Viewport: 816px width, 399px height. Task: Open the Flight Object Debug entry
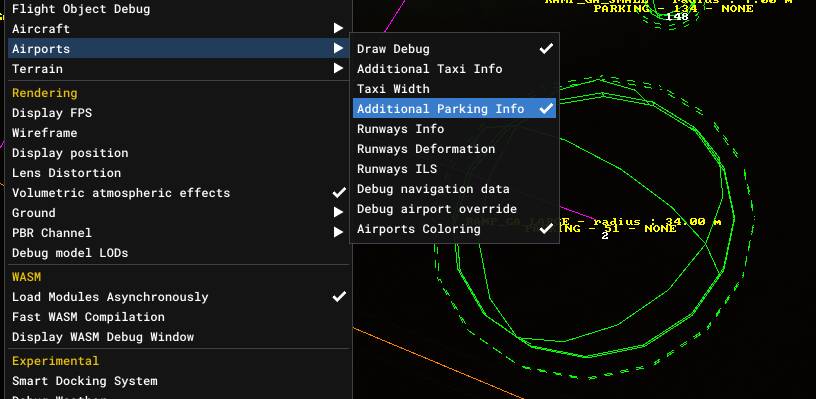click(178, 9)
